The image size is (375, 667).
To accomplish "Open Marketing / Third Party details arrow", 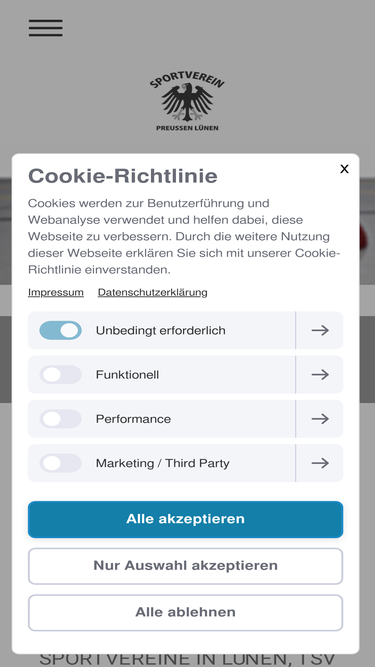I will tap(320, 463).
